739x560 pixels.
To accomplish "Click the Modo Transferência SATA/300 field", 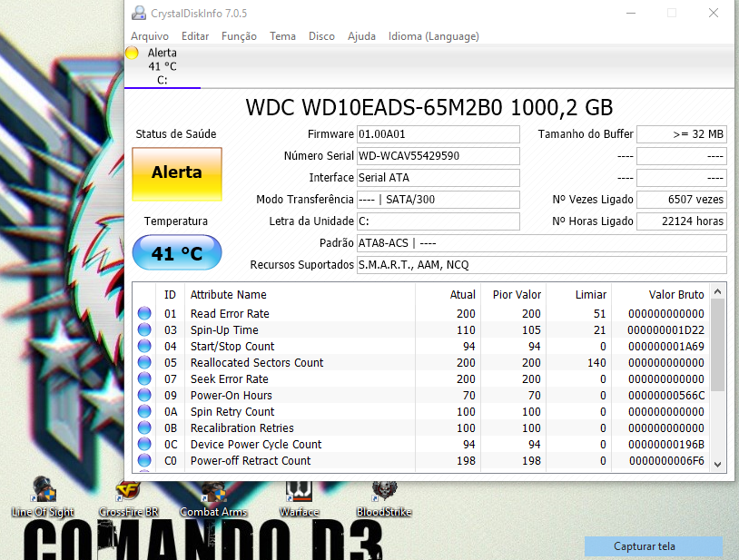I will (438, 200).
